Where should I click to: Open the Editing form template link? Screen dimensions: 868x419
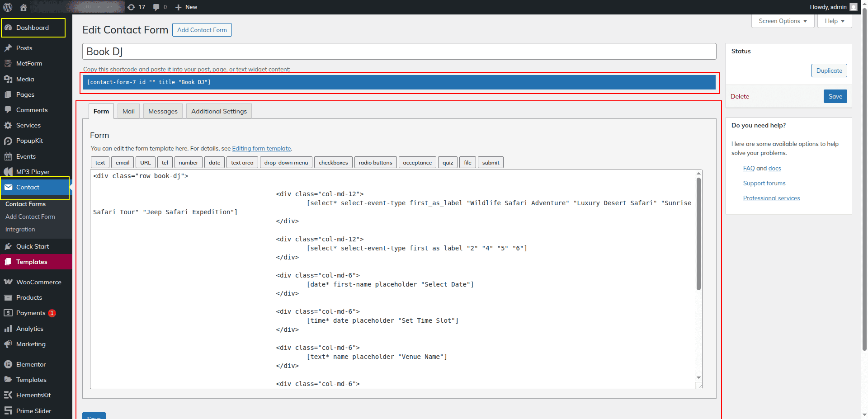pyautogui.click(x=261, y=149)
